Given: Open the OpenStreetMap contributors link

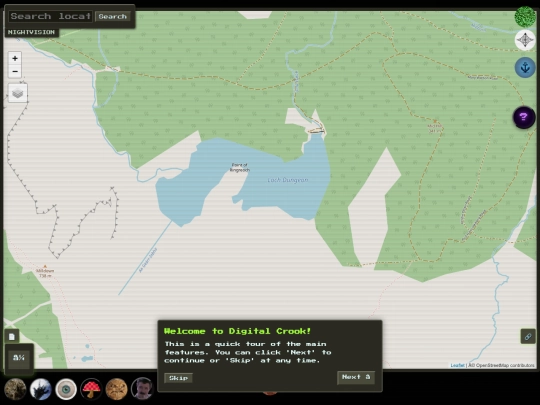Looking at the screenshot, I should coord(501,365).
